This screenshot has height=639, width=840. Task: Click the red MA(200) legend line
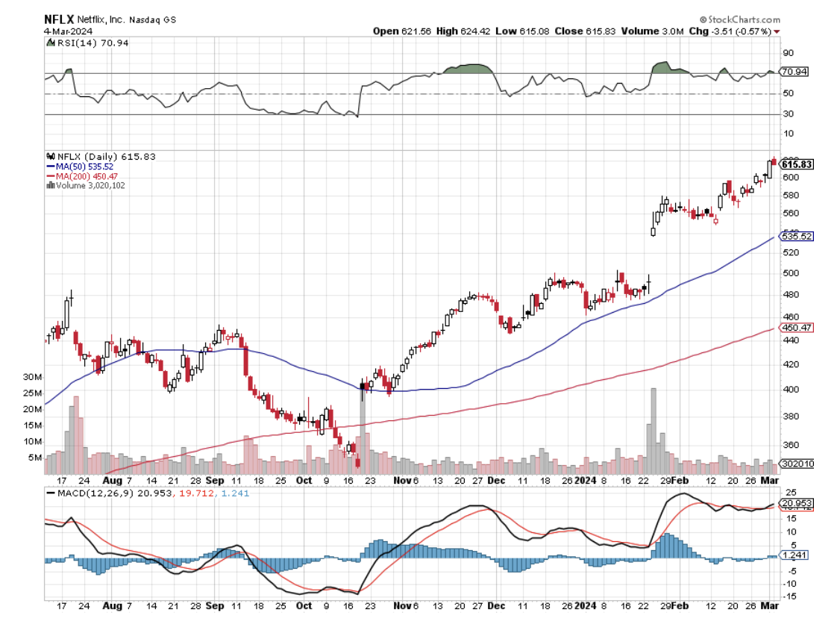coord(51,176)
